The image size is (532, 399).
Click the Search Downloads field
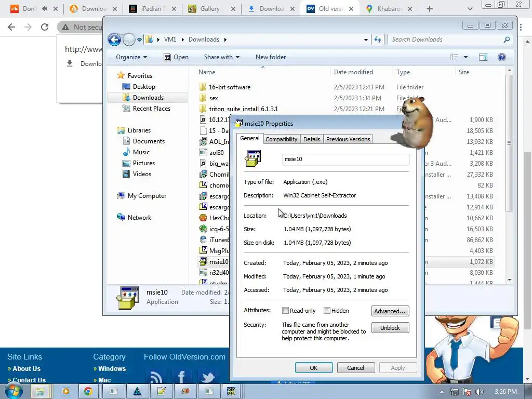pos(450,39)
